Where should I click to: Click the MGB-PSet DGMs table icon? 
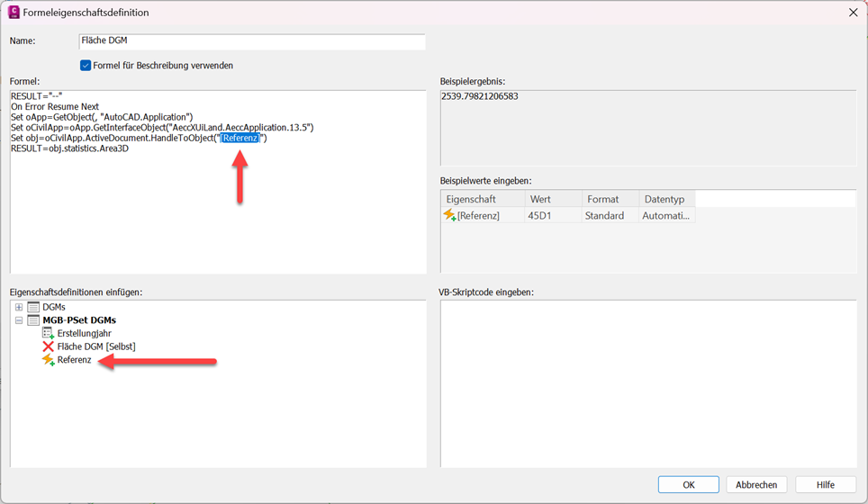[x=33, y=319]
